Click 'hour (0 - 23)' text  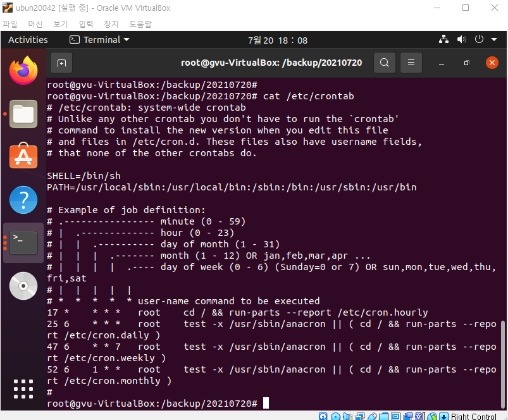tap(197, 233)
